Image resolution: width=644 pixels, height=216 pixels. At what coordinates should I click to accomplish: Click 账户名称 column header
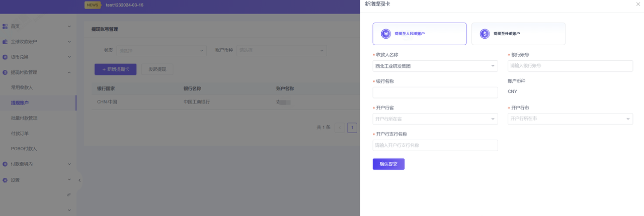pos(285,89)
